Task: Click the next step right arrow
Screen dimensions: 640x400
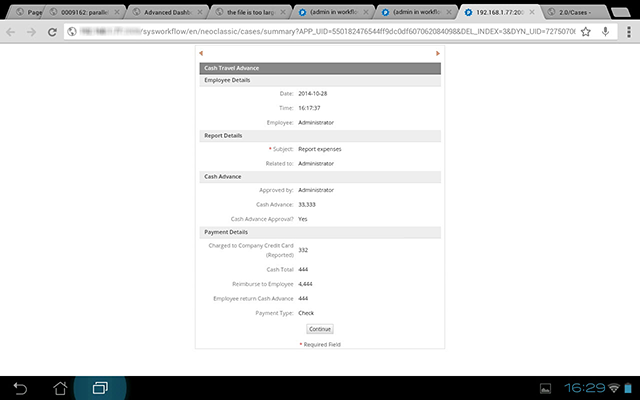Action: (x=437, y=53)
